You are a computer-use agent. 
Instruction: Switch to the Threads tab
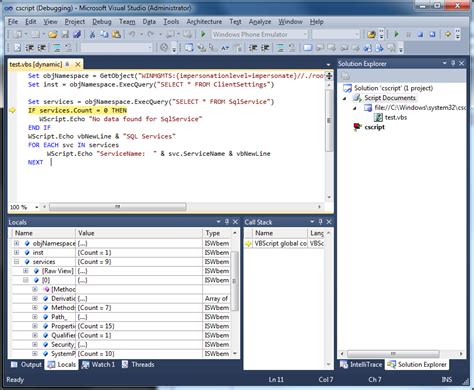click(x=138, y=365)
